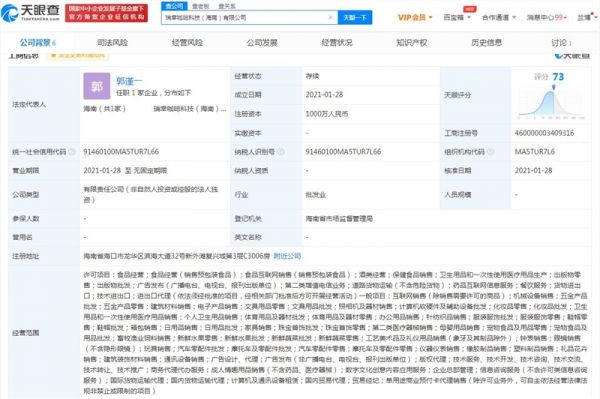This screenshot has width=600, height=399.
Task: Open the VIP会员 dropdown
Action: tap(415, 18)
